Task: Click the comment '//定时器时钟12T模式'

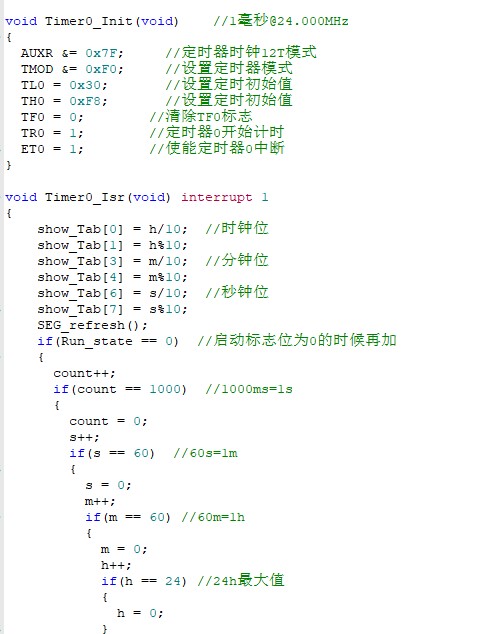Action: [x=241, y=52]
